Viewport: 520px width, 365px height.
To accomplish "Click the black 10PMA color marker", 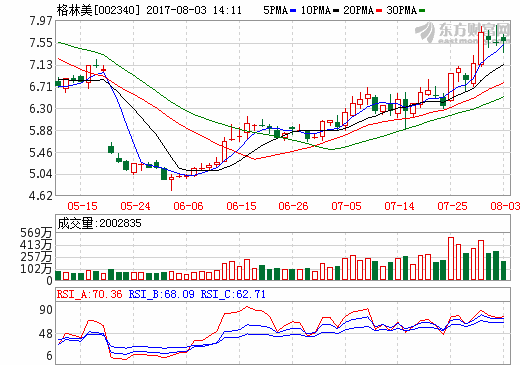I will (336, 11).
